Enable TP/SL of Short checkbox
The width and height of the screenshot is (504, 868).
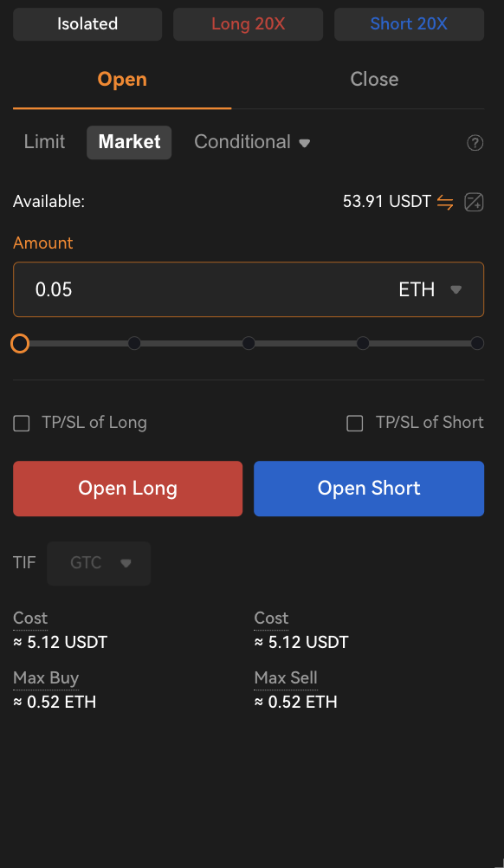point(355,424)
